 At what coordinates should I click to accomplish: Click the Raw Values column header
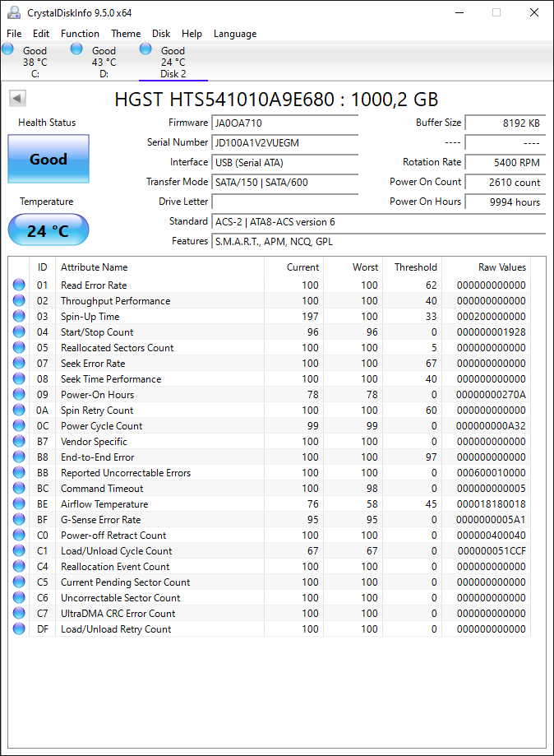coord(502,267)
